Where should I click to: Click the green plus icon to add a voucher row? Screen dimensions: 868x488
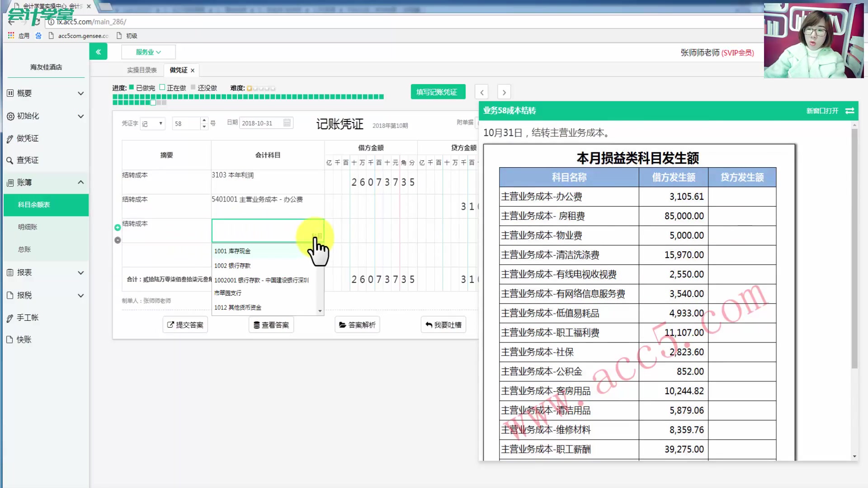coord(117,227)
